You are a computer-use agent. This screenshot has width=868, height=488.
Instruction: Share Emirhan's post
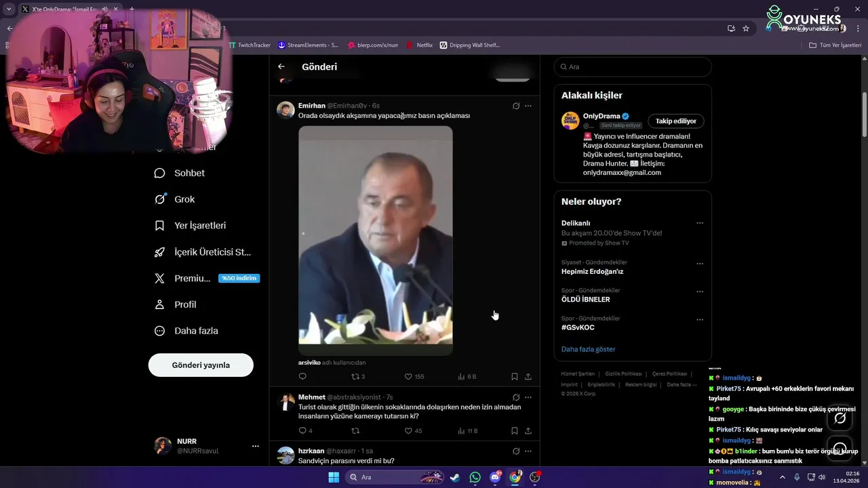click(528, 376)
